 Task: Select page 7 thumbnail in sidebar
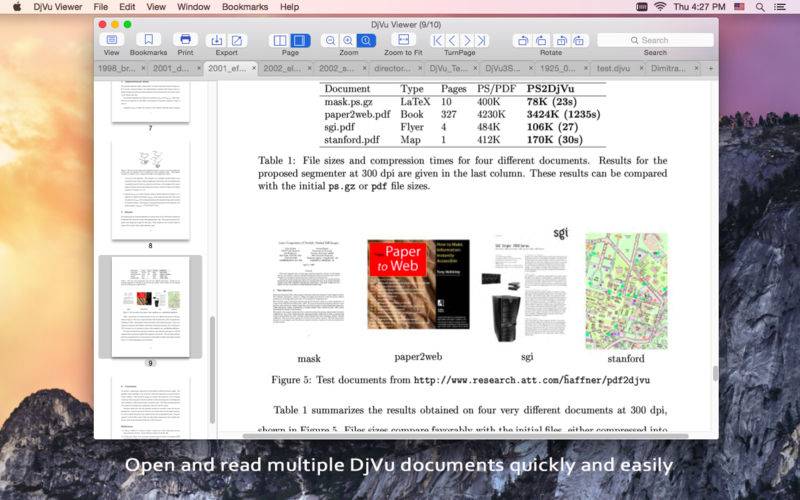151,101
